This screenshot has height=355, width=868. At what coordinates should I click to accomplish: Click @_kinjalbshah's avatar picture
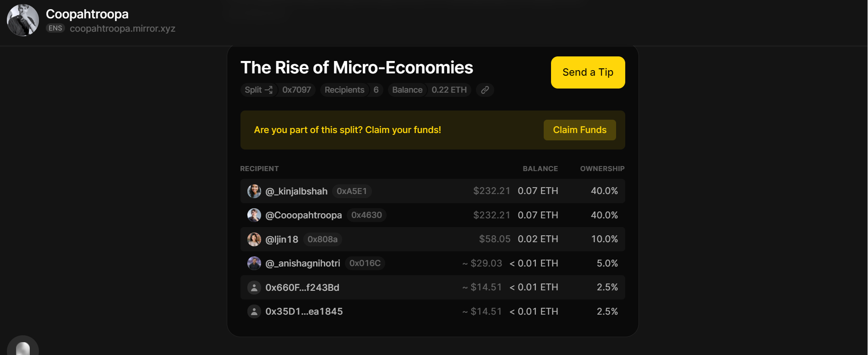click(254, 191)
